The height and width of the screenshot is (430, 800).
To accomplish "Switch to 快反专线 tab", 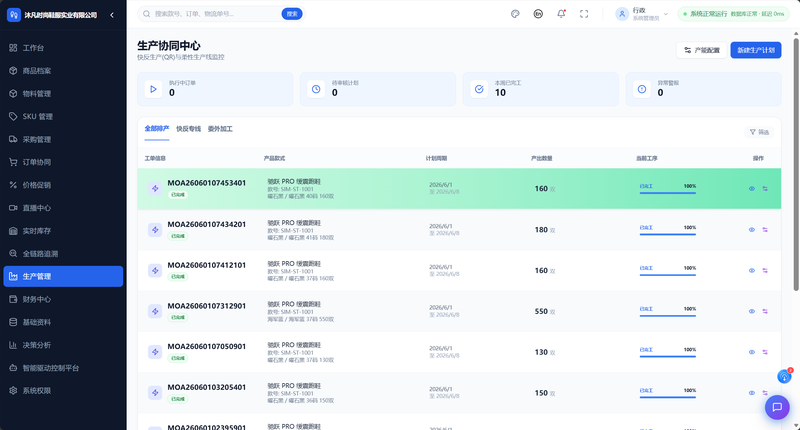I will pos(188,129).
